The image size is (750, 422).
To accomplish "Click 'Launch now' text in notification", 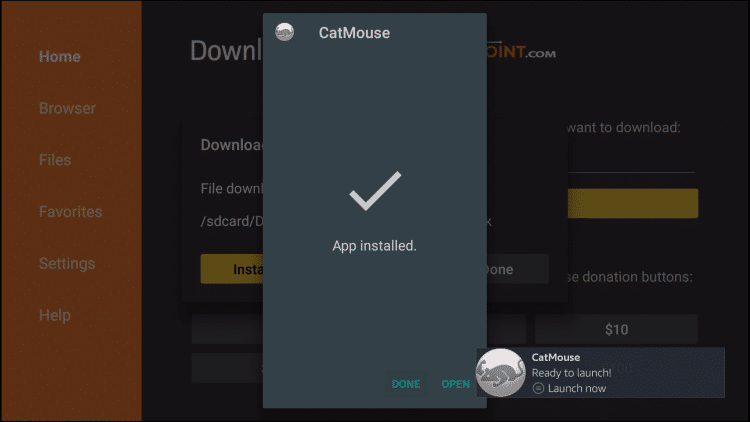I will 577,388.
